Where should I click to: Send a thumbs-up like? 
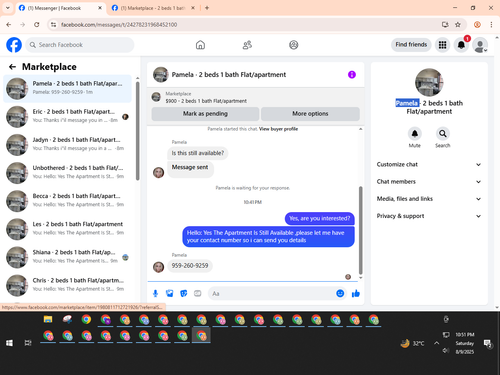click(x=356, y=293)
